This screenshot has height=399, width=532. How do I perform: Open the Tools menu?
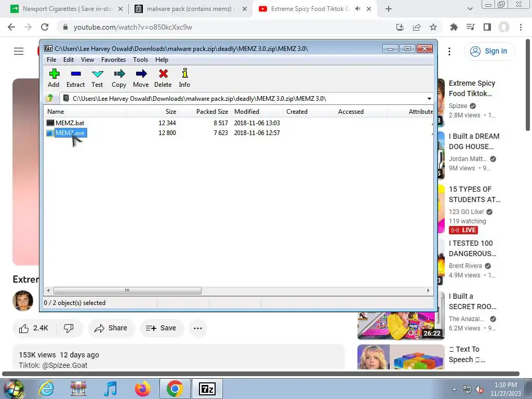[x=140, y=60]
